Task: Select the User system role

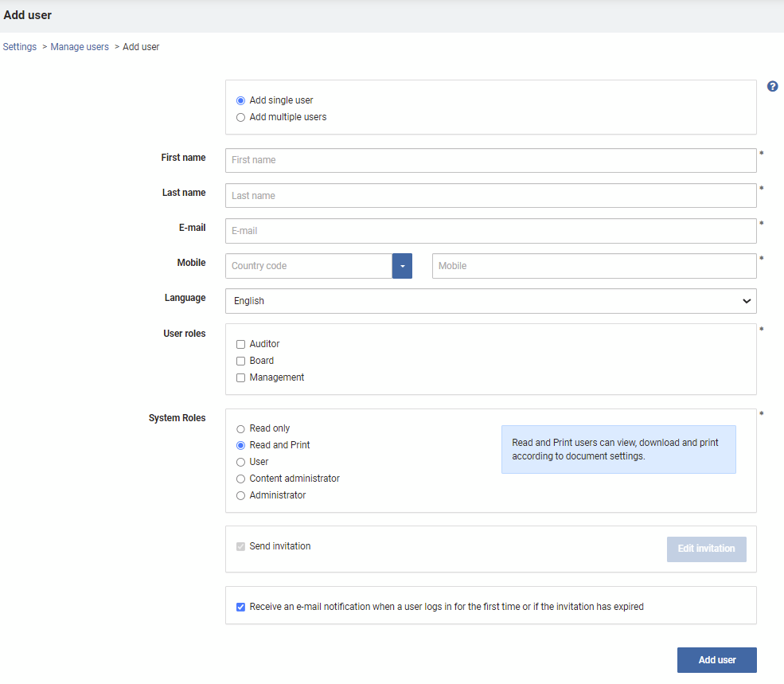Action: 240,462
